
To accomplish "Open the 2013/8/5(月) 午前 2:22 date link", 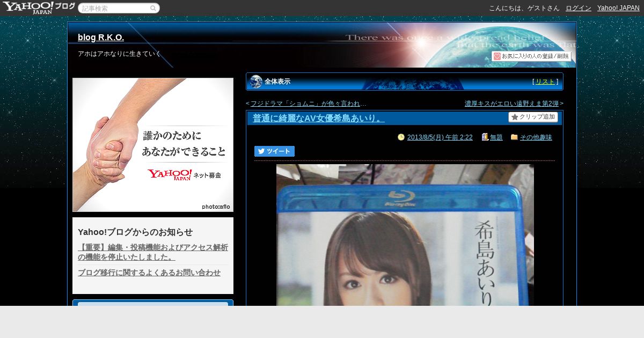I will coord(440,137).
